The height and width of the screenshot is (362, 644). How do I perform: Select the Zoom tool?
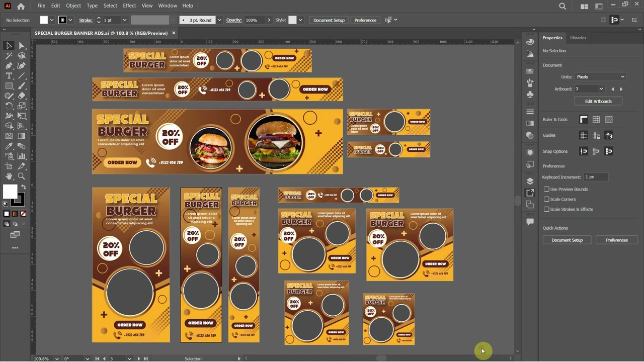pos(22,176)
